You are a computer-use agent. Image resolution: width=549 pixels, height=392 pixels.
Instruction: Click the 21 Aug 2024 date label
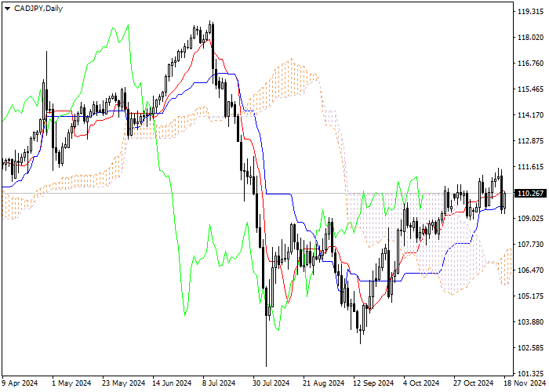[324, 383]
